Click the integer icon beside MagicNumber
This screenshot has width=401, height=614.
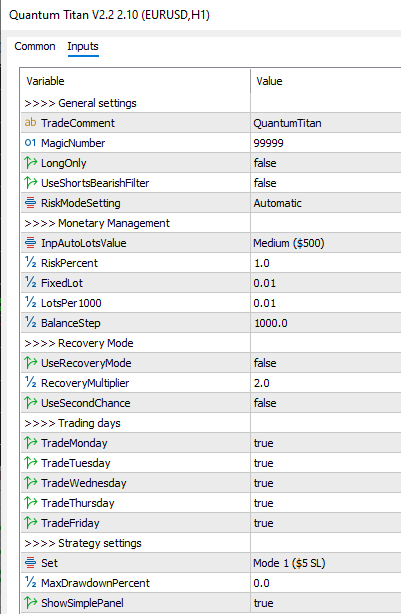31,143
